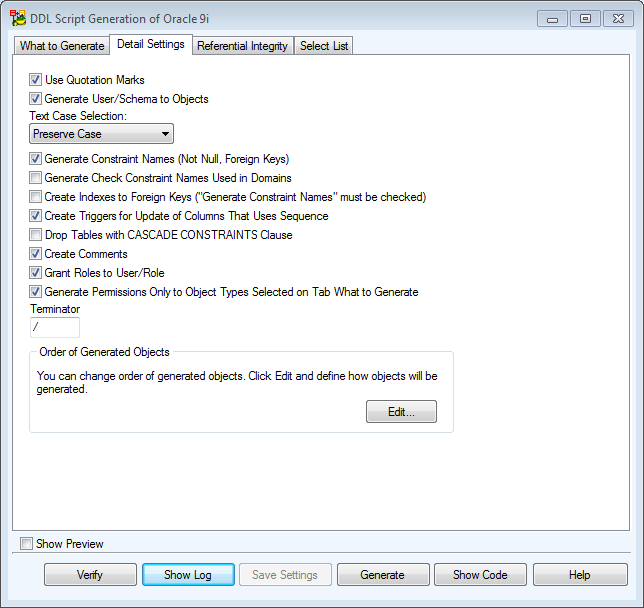
Task: Toggle Generate Constraint Names checkbox
Action: (x=35, y=159)
